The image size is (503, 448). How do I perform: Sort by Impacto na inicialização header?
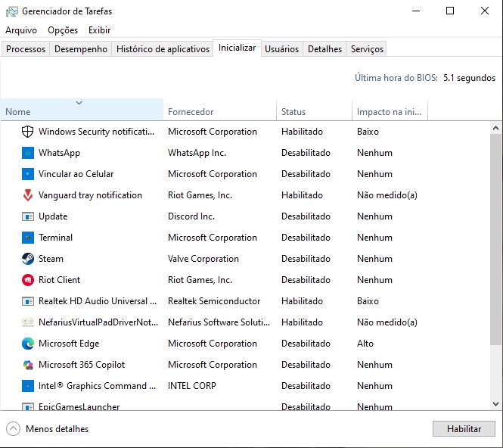click(x=390, y=110)
